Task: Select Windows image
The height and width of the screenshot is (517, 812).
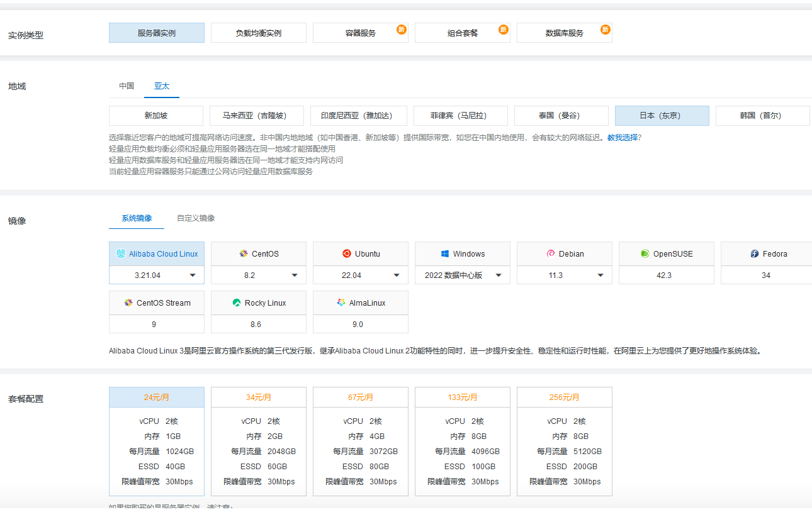Action: point(463,254)
